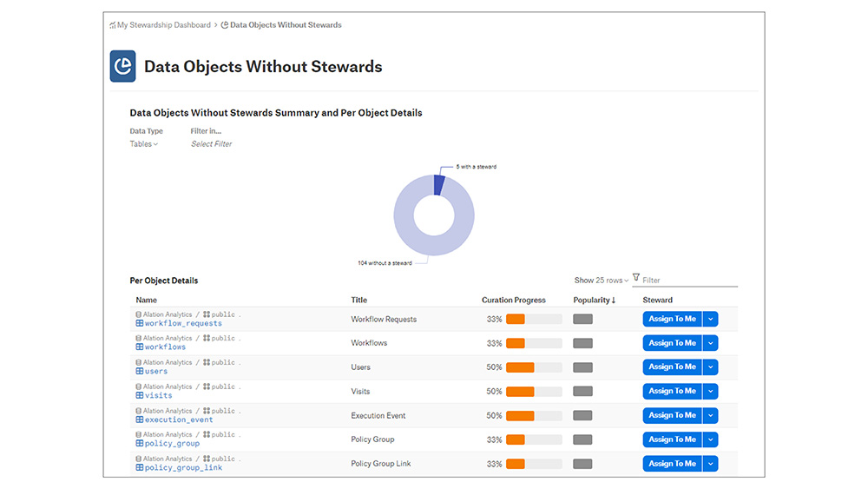Click Assign To Me for Policy Group Link

point(672,464)
